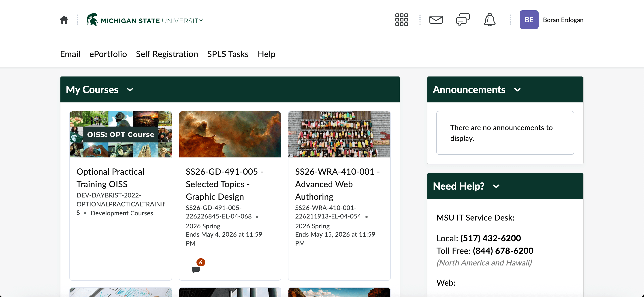Open SS26-GD-491-005 Selected Topics Graphic Design course
Screen dimensions: 644x297
click(x=224, y=184)
